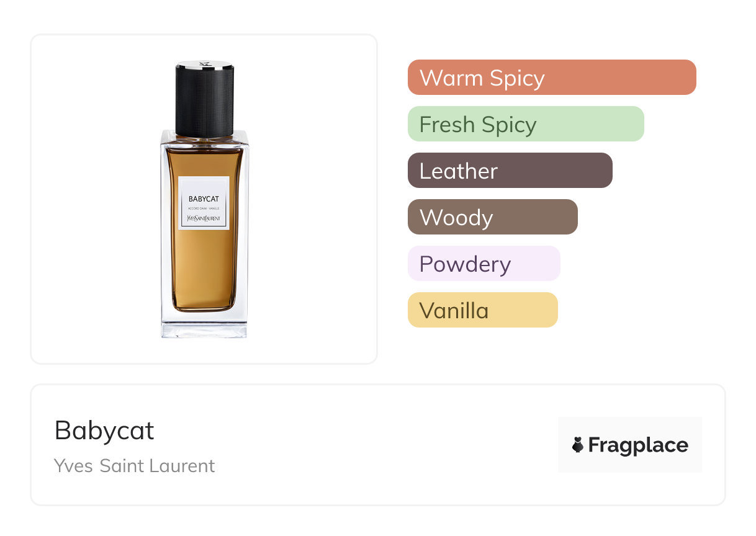This screenshot has height=536, width=756.
Task: Open the Babycat fragrance title
Action: click(104, 431)
